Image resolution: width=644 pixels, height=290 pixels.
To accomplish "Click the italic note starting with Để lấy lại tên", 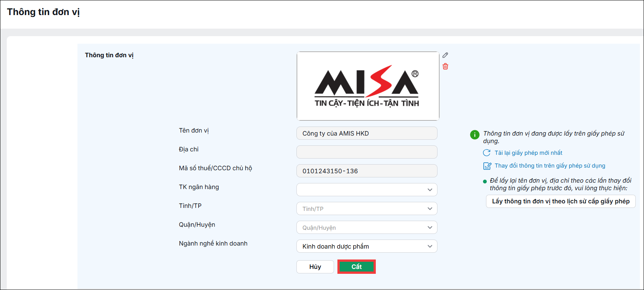I will coord(560,184).
